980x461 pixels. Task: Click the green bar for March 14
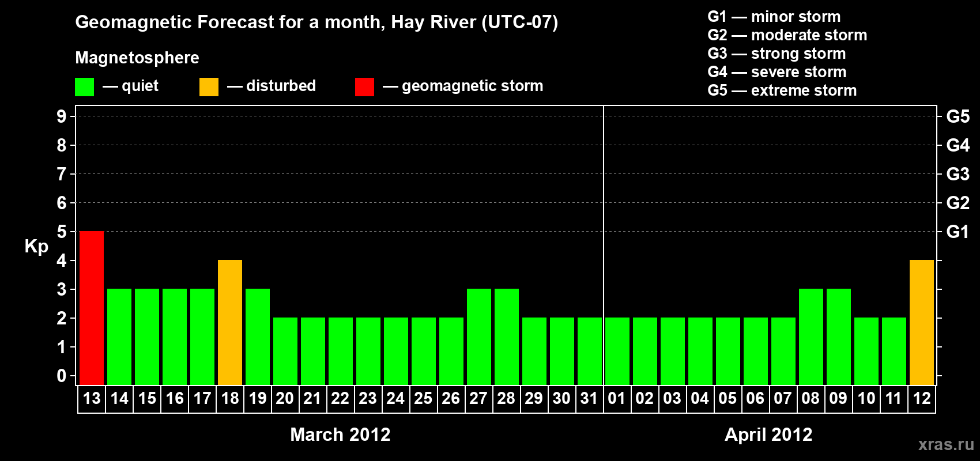coord(119,337)
